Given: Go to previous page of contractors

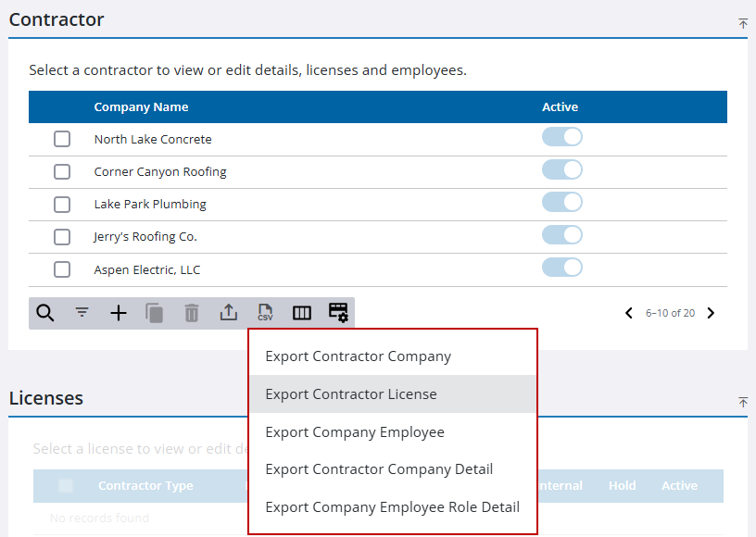Looking at the screenshot, I should point(630,313).
